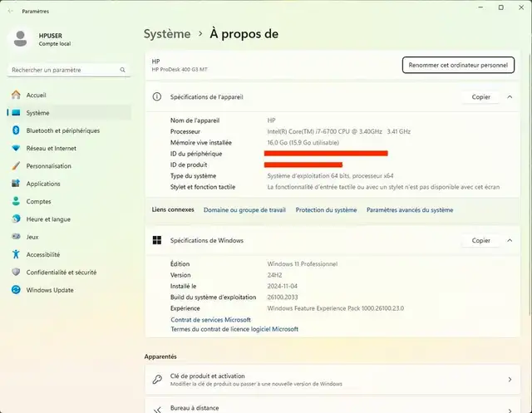Go to Réseau et Internet settings

click(x=69, y=148)
